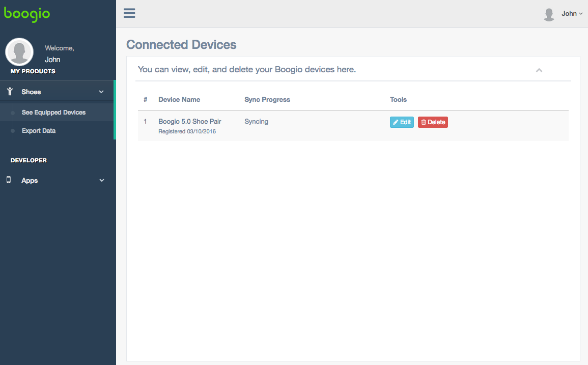Click the Welcome, John greeting
This screenshot has height=365, width=588.
point(59,53)
